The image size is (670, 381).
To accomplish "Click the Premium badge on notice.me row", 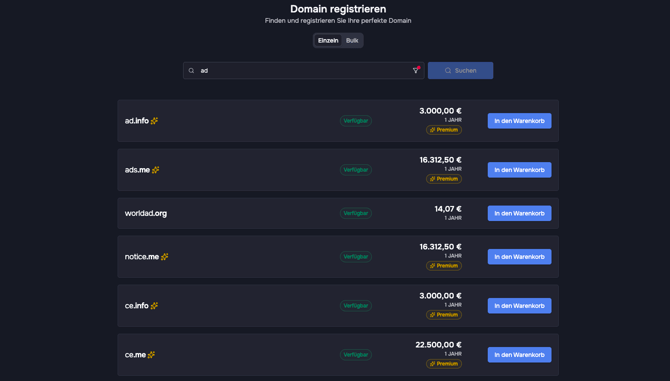I will pyautogui.click(x=444, y=266).
